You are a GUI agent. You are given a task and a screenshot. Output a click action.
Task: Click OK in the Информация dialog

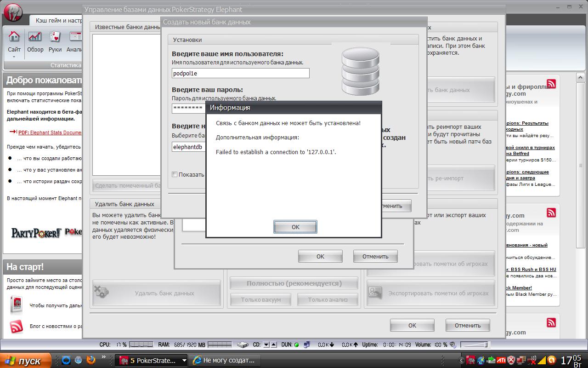(295, 227)
